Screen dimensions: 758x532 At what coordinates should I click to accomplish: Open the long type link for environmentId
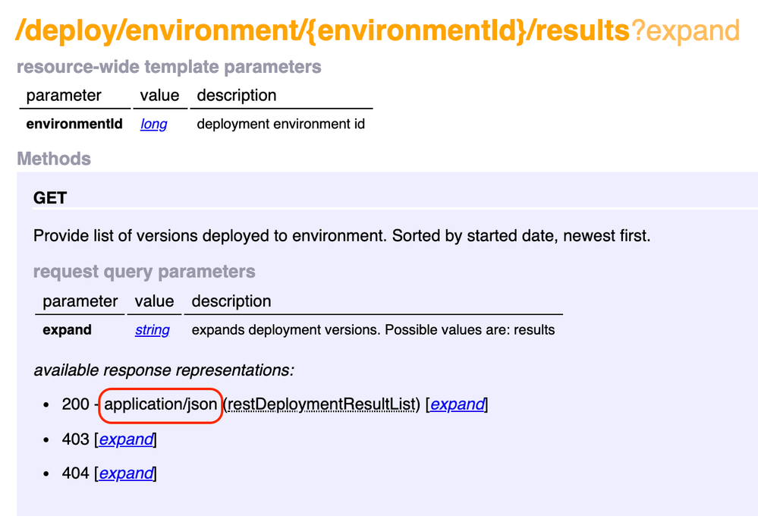point(153,124)
